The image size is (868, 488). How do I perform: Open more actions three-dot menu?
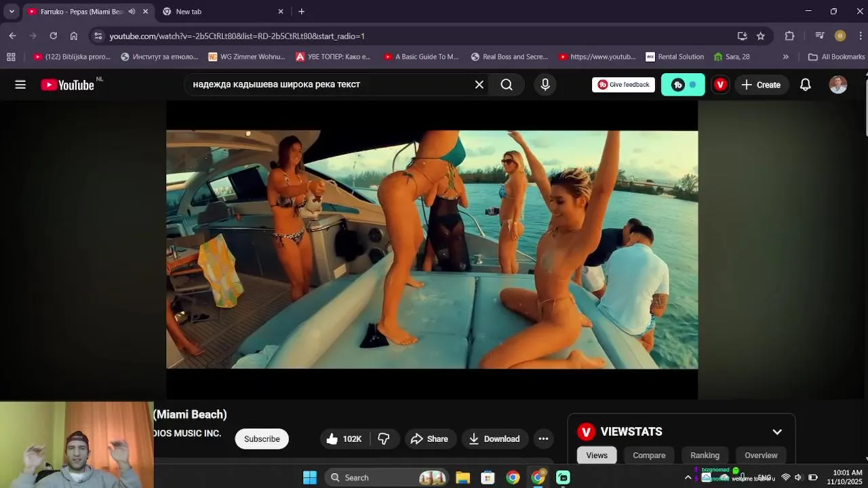(543, 439)
